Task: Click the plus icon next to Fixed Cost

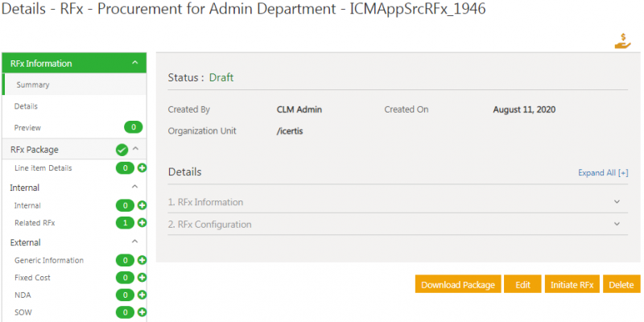Action: (x=142, y=278)
